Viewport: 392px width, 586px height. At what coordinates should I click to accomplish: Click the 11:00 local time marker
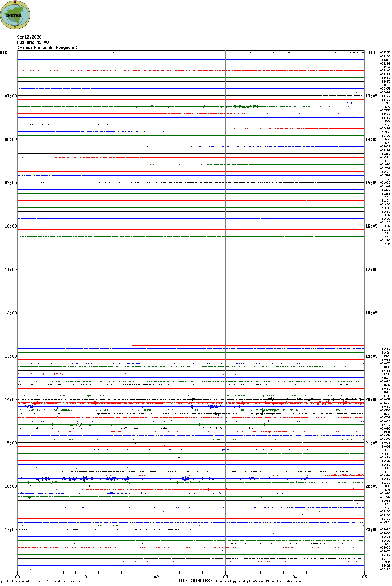(10, 270)
